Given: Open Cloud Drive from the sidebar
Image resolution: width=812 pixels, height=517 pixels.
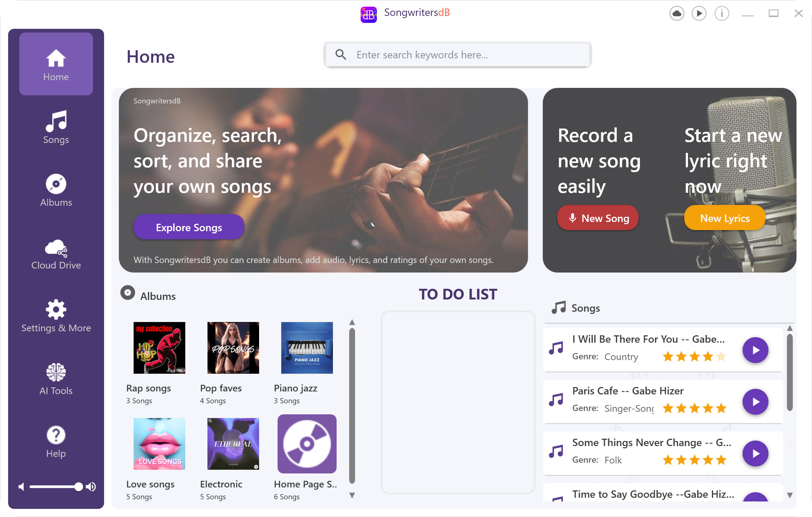Looking at the screenshot, I should pos(56,254).
